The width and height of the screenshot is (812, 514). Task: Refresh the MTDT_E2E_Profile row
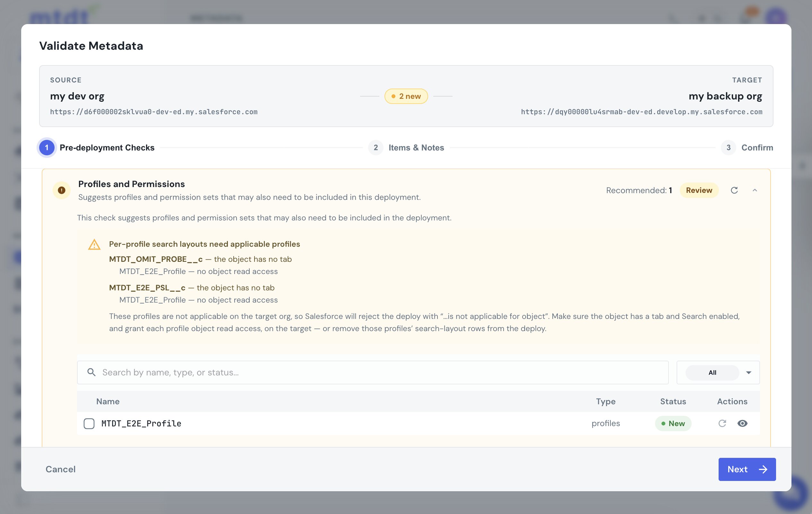tap(722, 423)
